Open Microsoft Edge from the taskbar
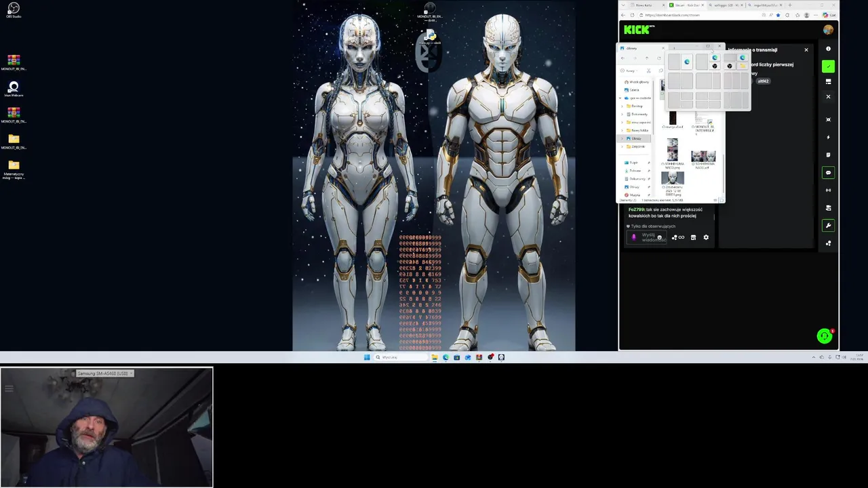Screen dimensions: 868x488 click(446, 357)
